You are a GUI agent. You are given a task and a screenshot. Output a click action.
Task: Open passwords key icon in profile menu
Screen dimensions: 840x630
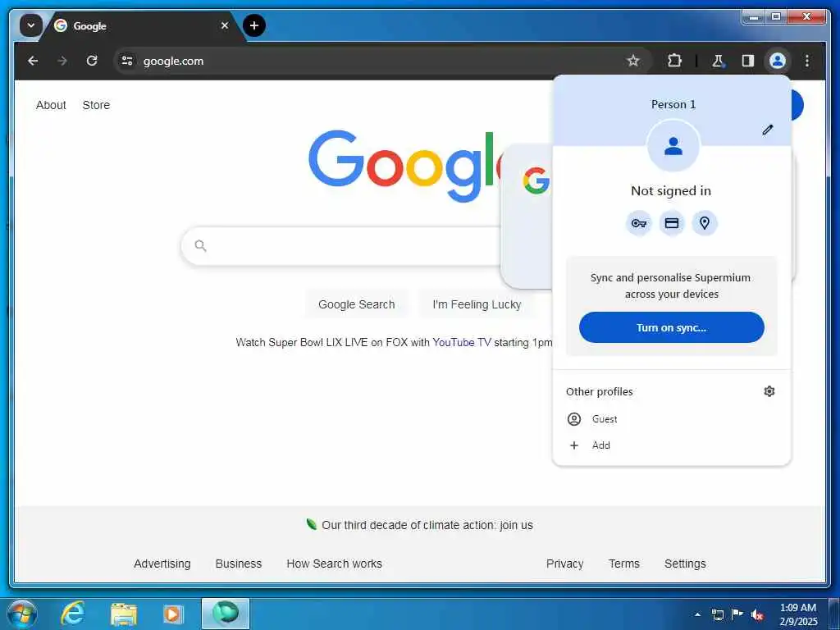click(638, 223)
